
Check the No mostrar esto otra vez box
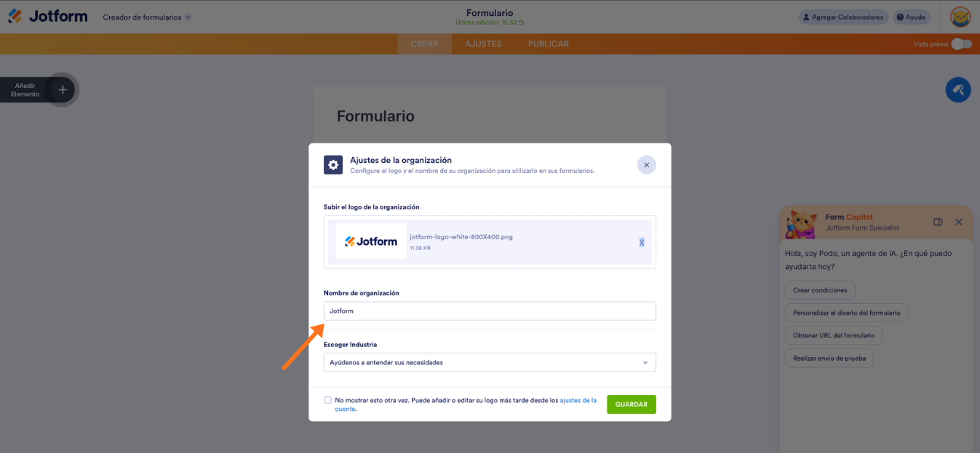[327, 400]
